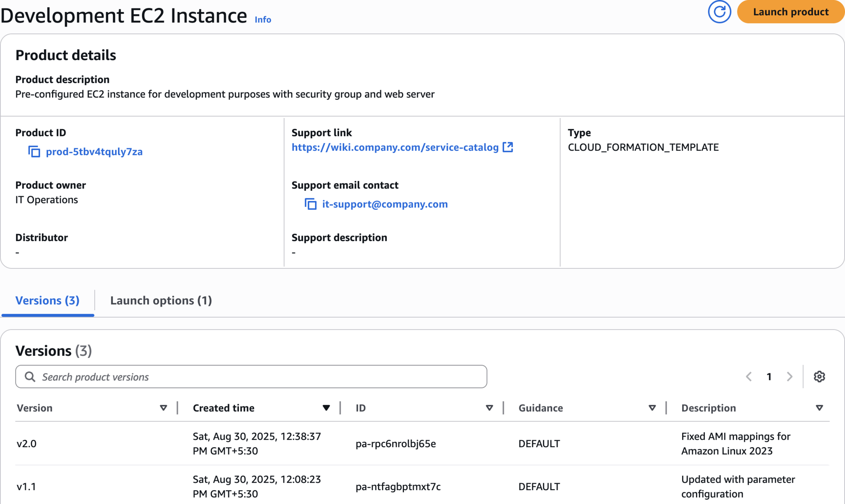The image size is (845, 504).
Task: Select the Versions (3) tab
Action: click(x=47, y=301)
